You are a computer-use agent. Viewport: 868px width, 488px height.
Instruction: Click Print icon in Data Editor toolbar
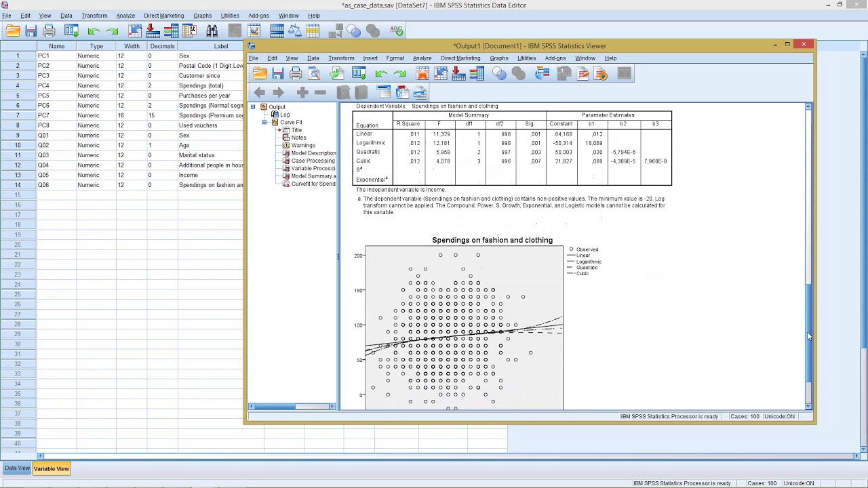[x=49, y=30]
